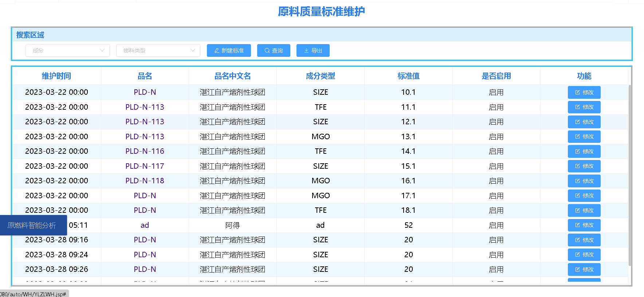Click the standard value 14.1 cell
Image resolution: width=644 pixels, height=297 pixels.
pos(408,151)
